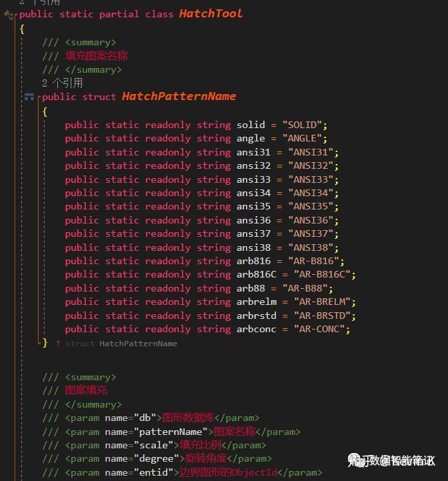The height and width of the screenshot is (481, 448).
Task: Click the 图形数据库 param description
Action: tap(188, 418)
